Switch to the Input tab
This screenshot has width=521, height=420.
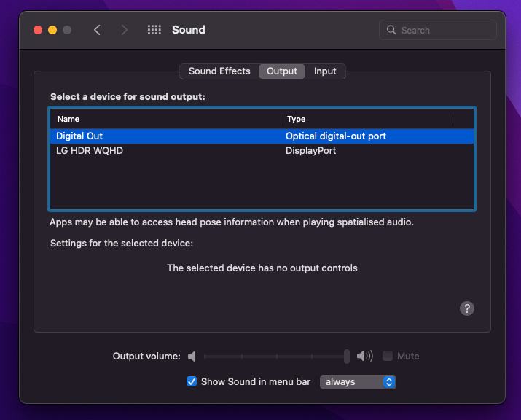click(325, 71)
